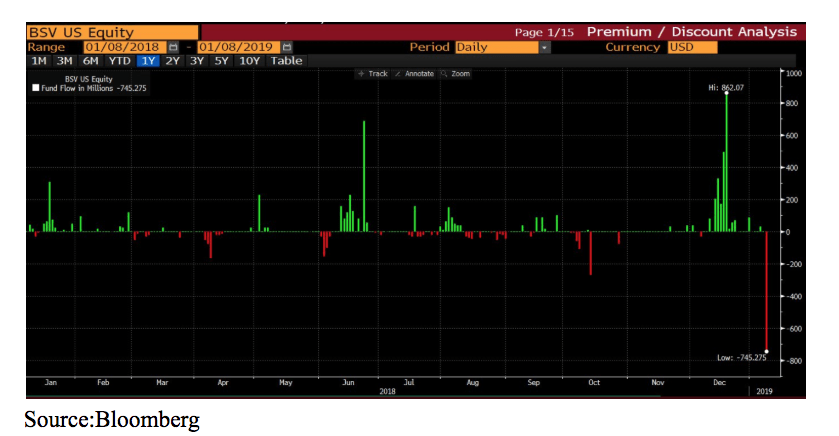Expand the Period Daily dropdown arrow
839x436 pixels.
point(544,47)
